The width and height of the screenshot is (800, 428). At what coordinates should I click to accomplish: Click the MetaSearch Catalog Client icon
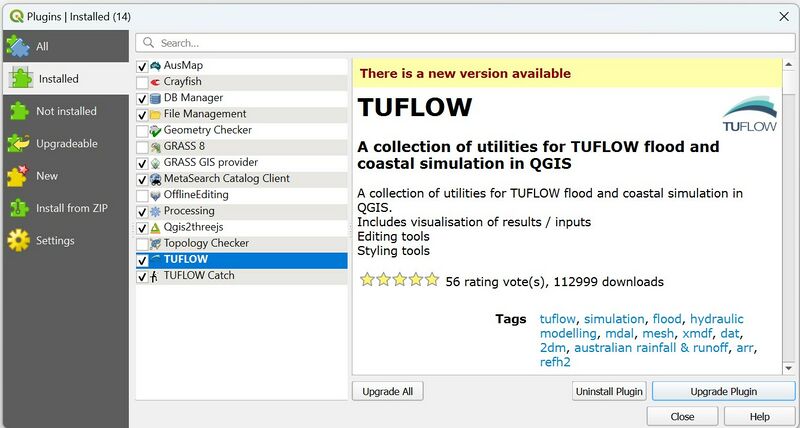(156, 179)
